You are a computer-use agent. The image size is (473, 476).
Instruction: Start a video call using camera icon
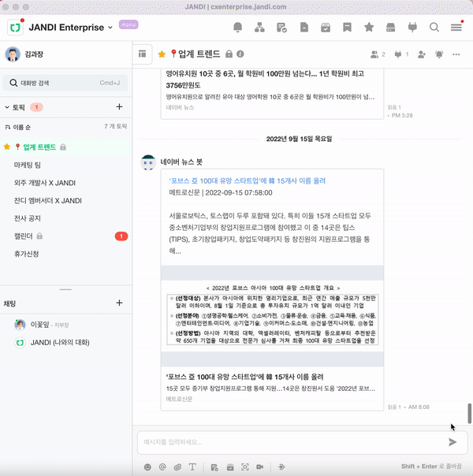pyautogui.click(x=259, y=467)
